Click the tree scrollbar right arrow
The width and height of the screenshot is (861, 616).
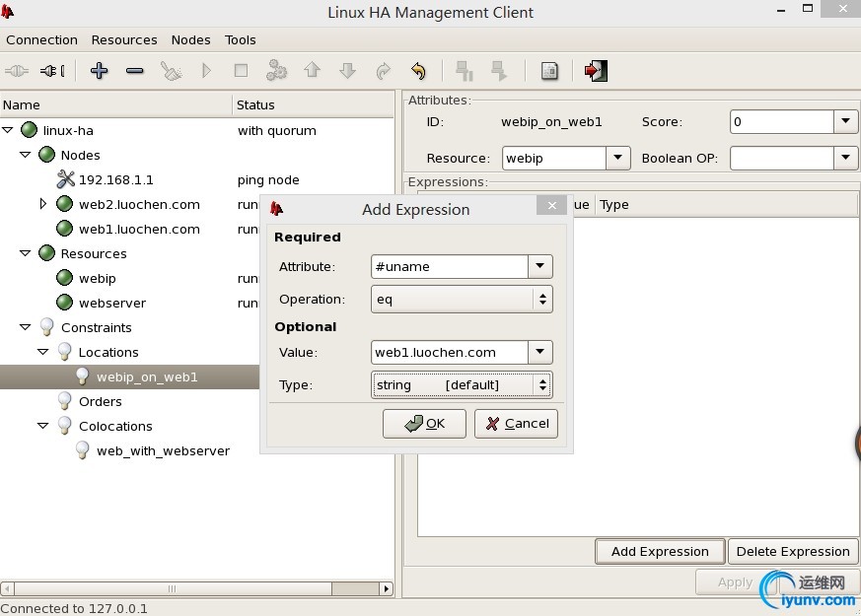[x=387, y=589]
